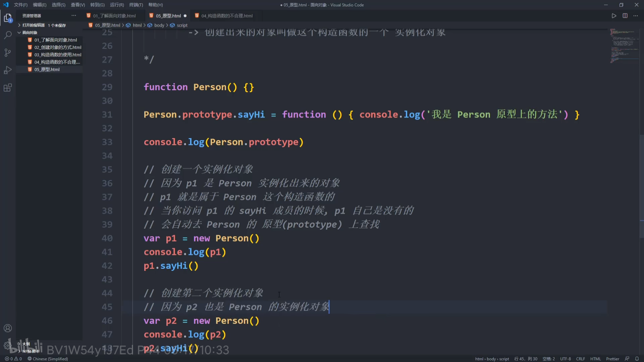This screenshot has height=362, width=644.
Task: Open 02_创建对象的方式.html in explorer
Action: (x=58, y=47)
